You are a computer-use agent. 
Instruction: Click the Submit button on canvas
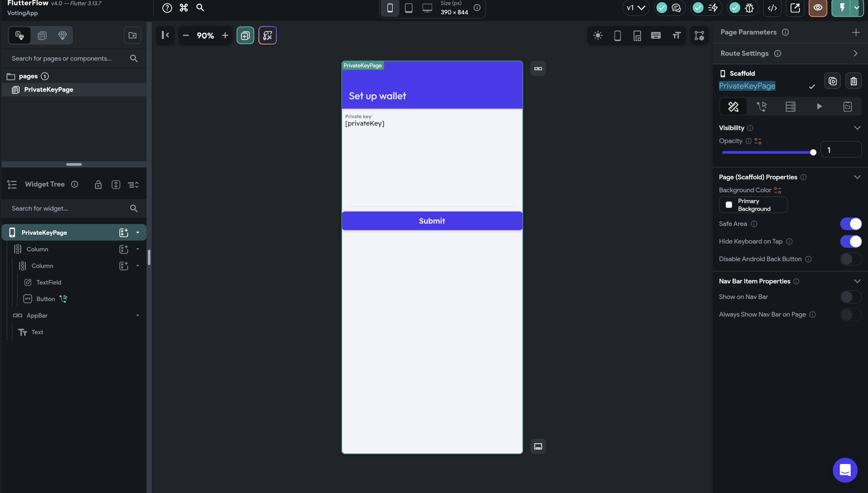pyautogui.click(x=432, y=221)
